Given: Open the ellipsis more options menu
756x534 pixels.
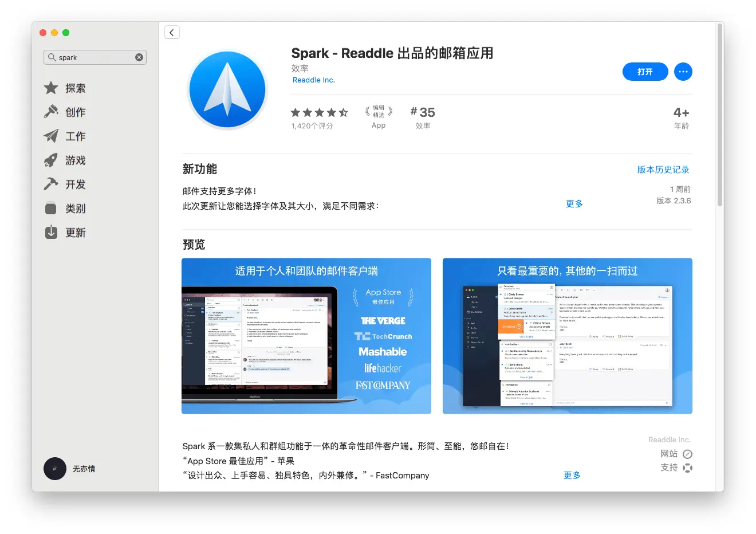Looking at the screenshot, I should pos(683,72).
